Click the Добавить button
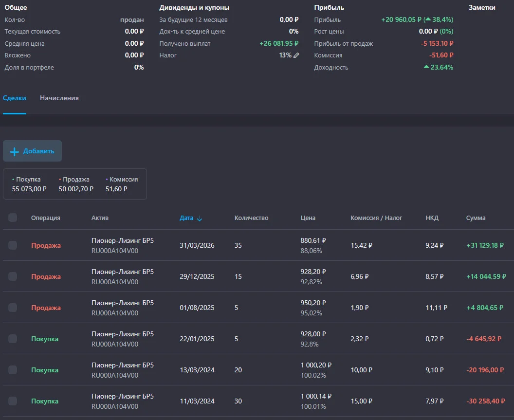 pos(33,151)
